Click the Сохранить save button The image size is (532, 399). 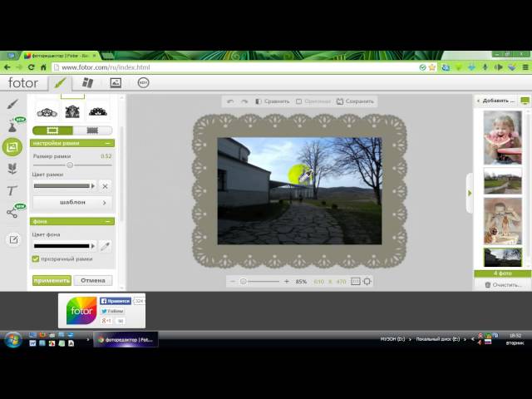point(355,101)
